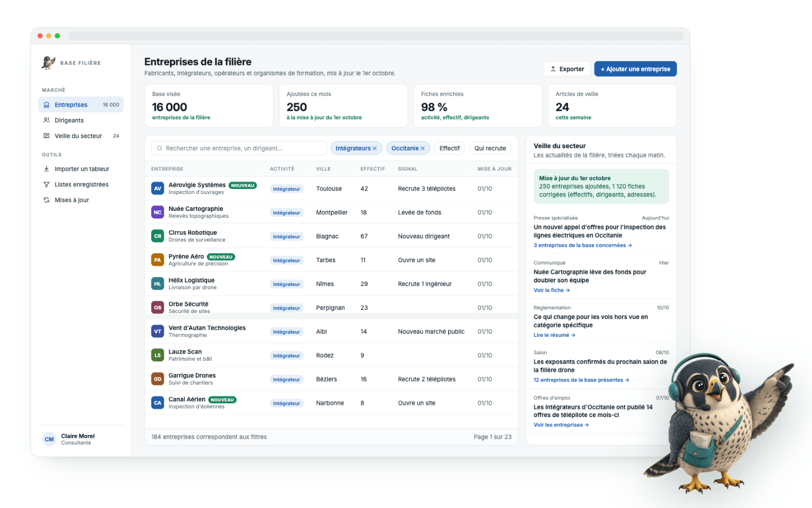The image size is (812, 508).
Task: Click Ajouter une entreprise button
Action: [635, 69]
